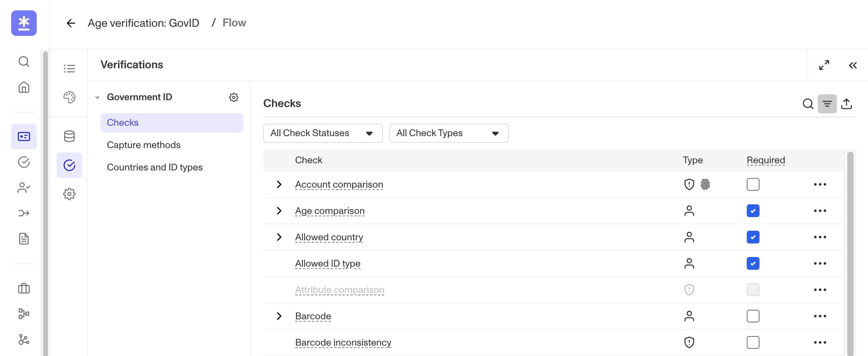
Task: Open Countries and ID types section
Action: 155,167
